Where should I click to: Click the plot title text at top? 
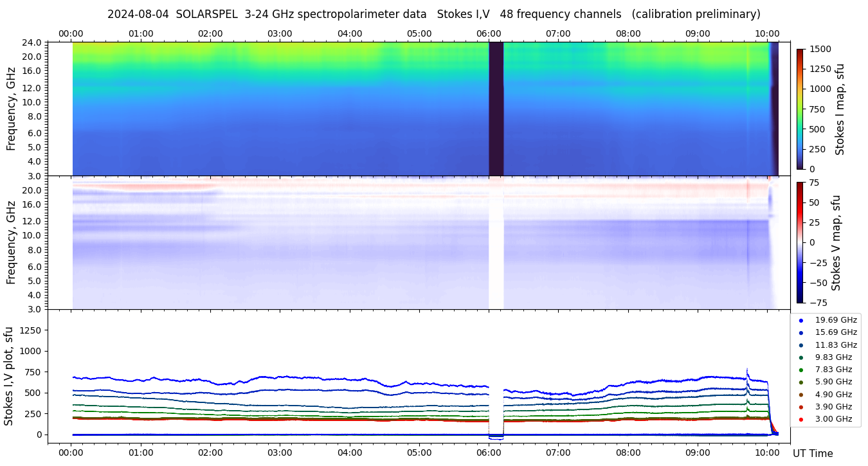pyautogui.click(x=433, y=14)
